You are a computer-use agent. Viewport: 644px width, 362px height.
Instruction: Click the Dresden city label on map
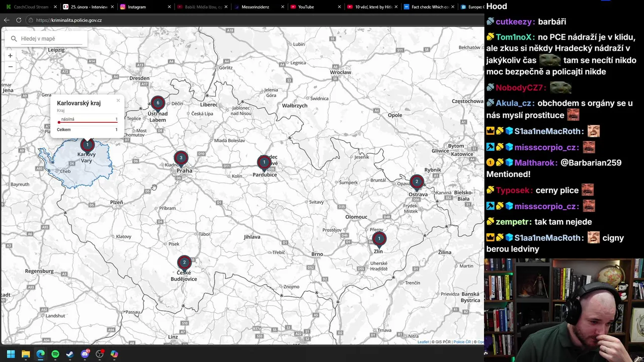tap(139, 78)
